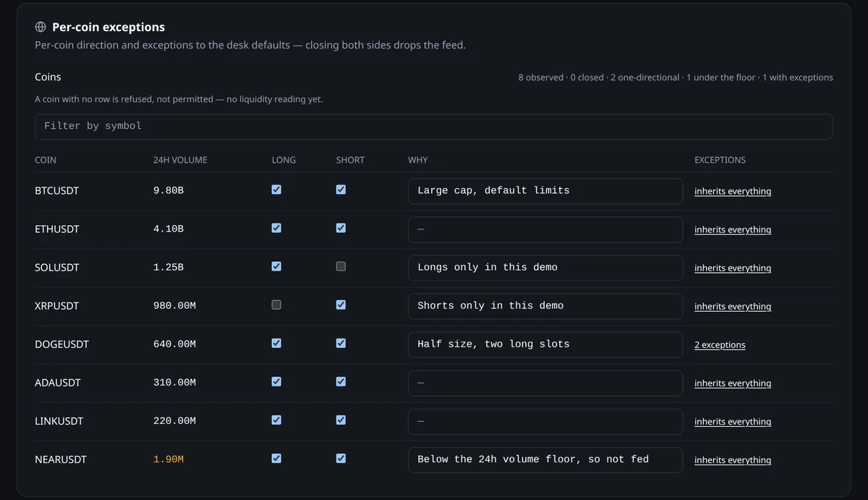Disable Short for XRPUSDT

pos(341,305)
